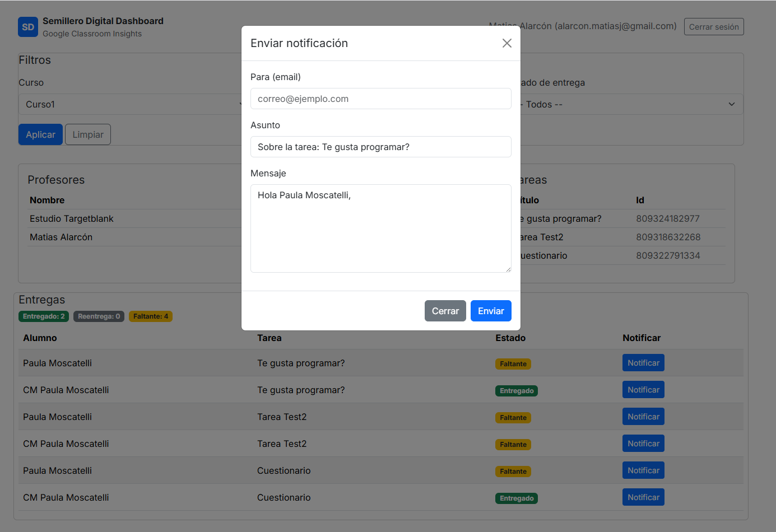The height and width of the screenshot is (532, 776).
Task: Click the Faltante status badge for Tarea Test2
Action: tap(513, 417)
